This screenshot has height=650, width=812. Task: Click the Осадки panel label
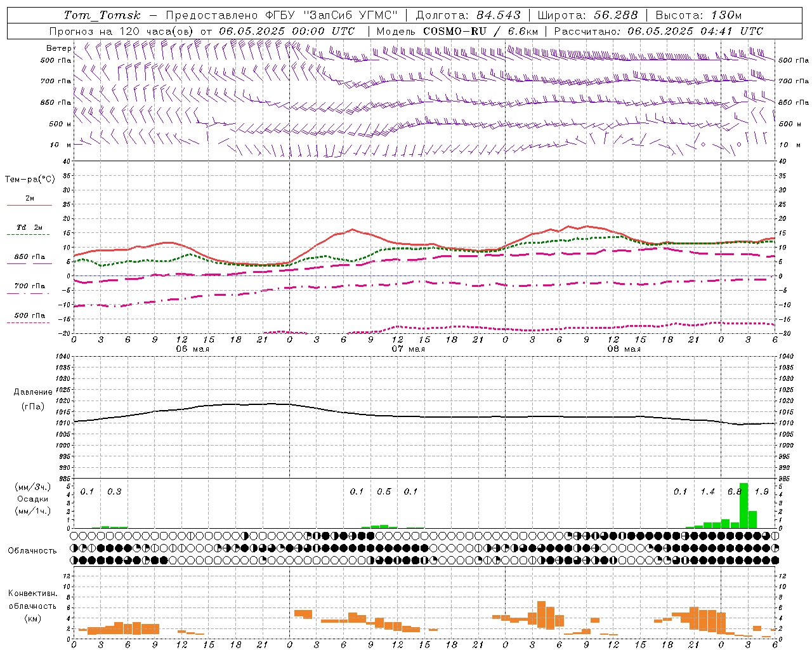coord(33,499)
